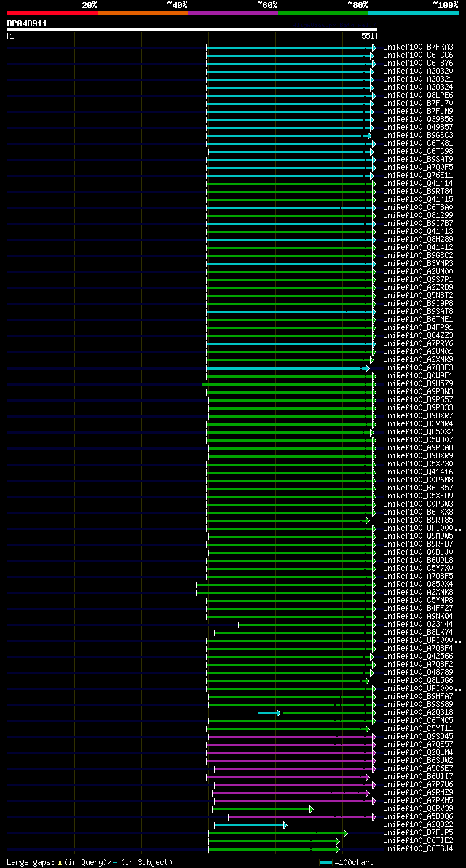This screenshot has width=466, height=868.
Task: Open hit UniRef100_C6T8Y6
Action: [x=418, y=63]
